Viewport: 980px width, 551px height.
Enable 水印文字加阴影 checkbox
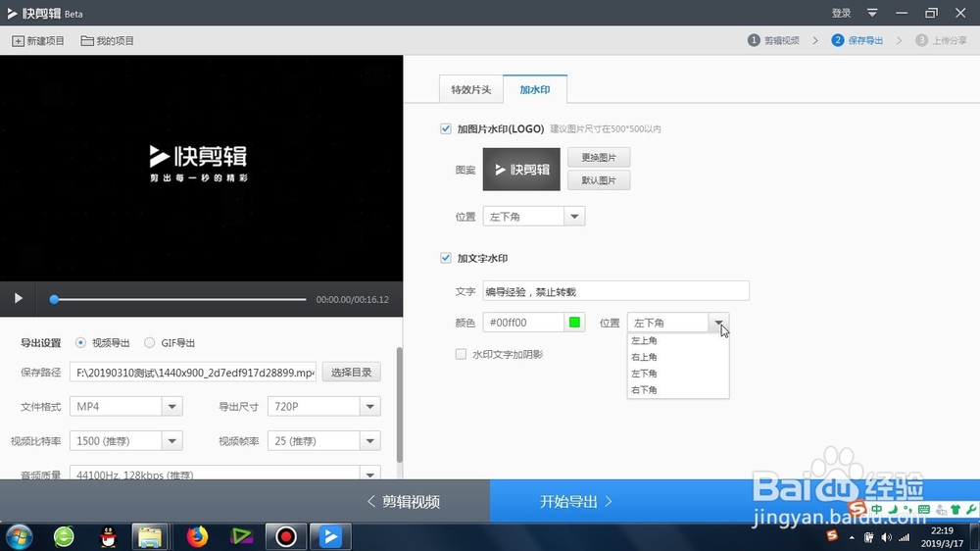462,354
